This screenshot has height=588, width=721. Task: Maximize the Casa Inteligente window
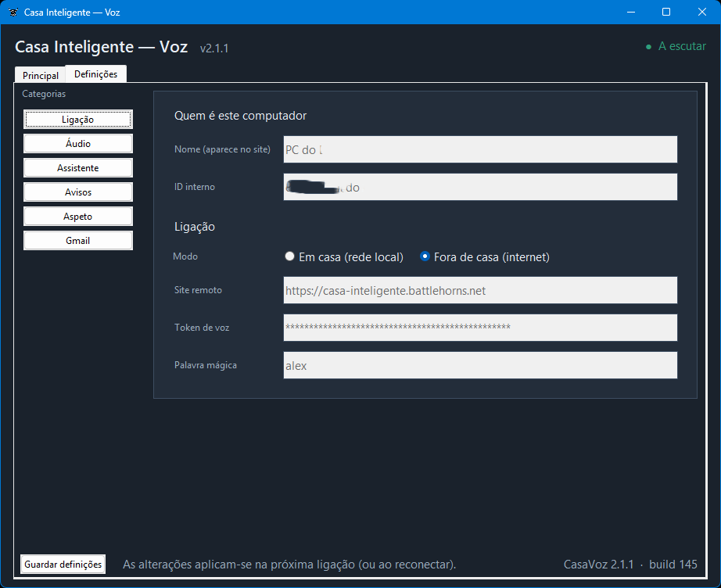(666, 13)
